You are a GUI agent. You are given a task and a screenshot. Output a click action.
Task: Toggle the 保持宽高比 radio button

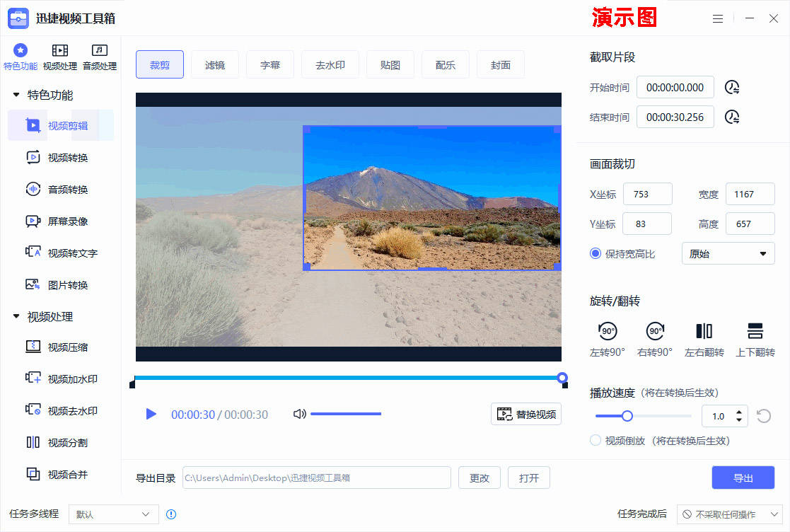click(x=596, y=253)
